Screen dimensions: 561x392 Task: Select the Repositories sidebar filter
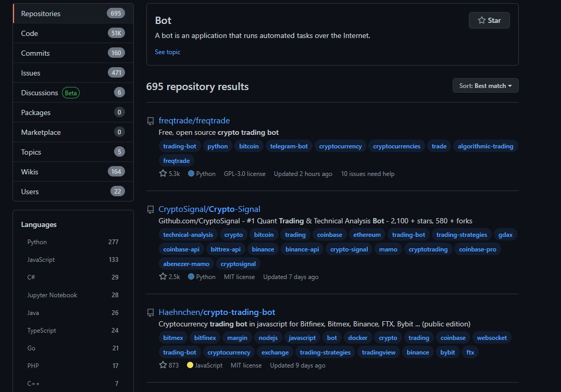tap(73, 14)
